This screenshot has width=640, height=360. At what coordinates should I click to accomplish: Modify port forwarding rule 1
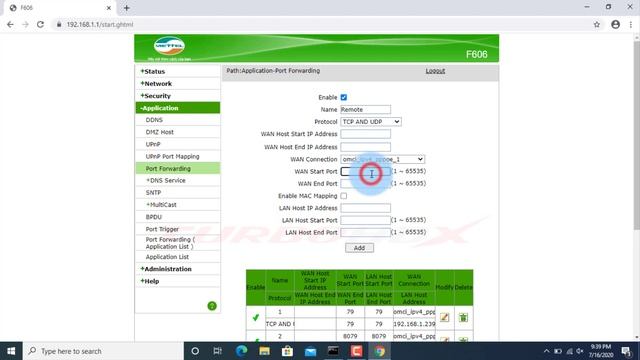click(x=444, y=317)
